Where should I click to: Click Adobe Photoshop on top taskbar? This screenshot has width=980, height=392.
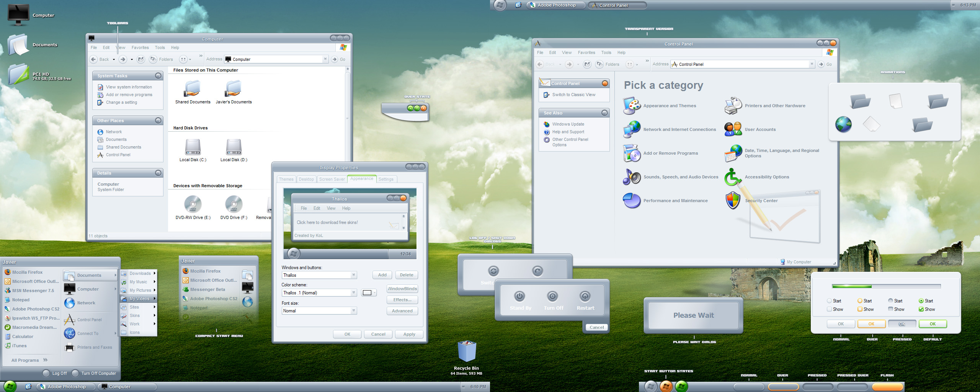(x=556, y=5)
